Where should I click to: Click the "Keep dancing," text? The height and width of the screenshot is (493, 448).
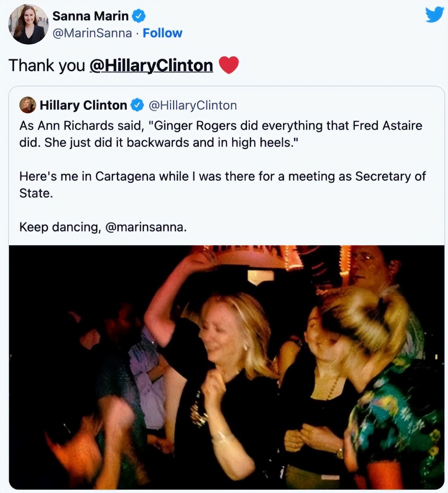60,227
